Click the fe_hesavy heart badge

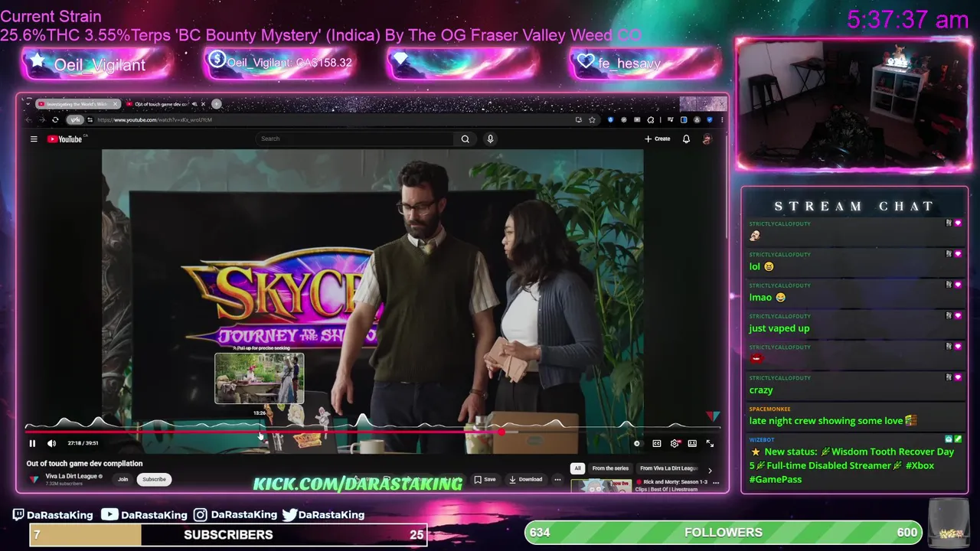tap(645, 64)
